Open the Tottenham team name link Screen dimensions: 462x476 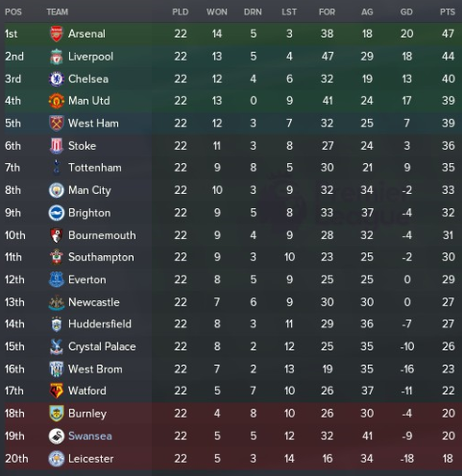pyautogui.click(x=95, y=168)
